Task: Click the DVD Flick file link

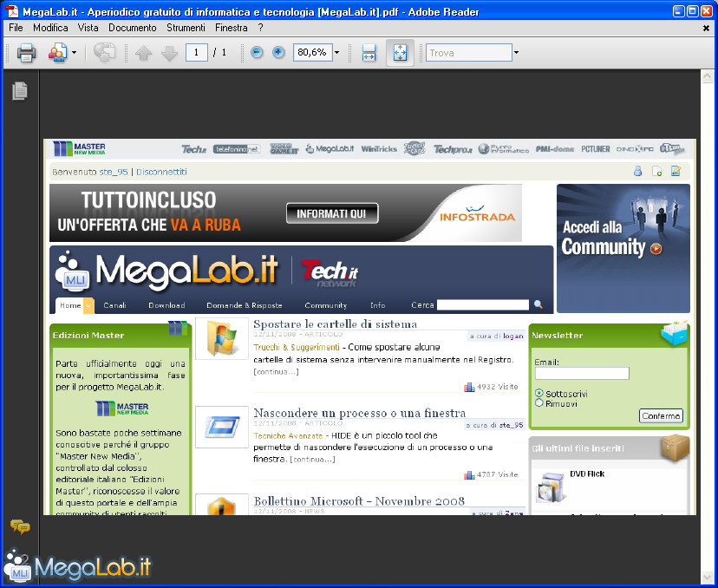Action: 587,474
